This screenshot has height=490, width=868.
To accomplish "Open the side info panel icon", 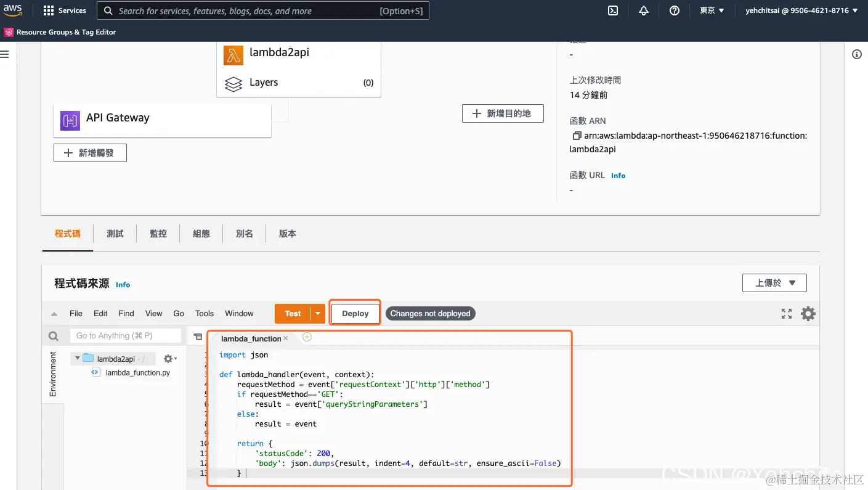I will point(856,54).
